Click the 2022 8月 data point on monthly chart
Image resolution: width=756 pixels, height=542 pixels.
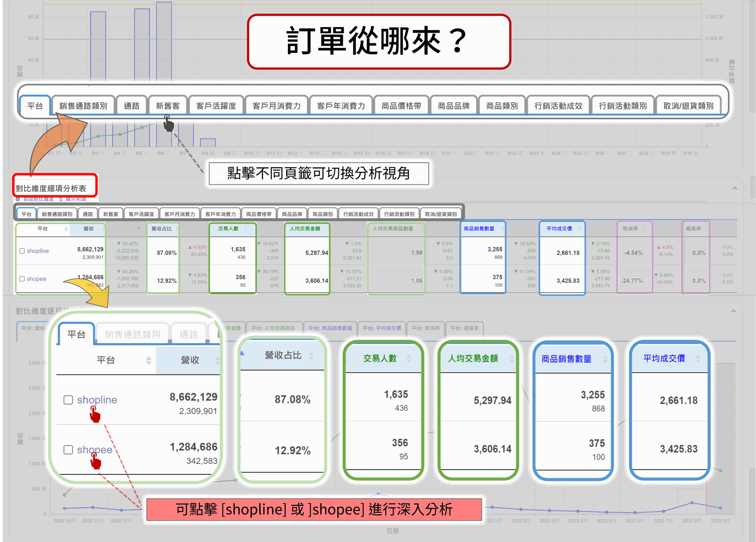coord(692,503)
